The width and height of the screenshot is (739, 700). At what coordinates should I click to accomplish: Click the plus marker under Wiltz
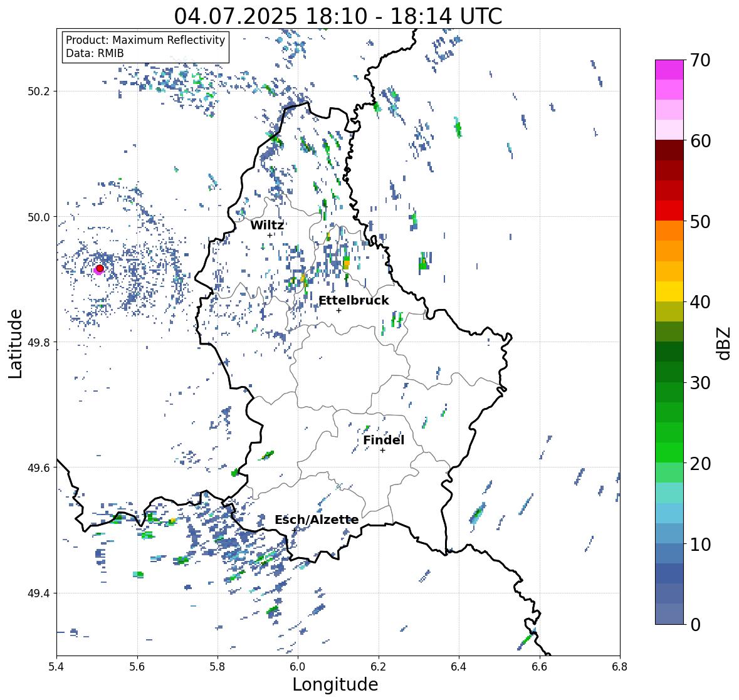(270, 236)
